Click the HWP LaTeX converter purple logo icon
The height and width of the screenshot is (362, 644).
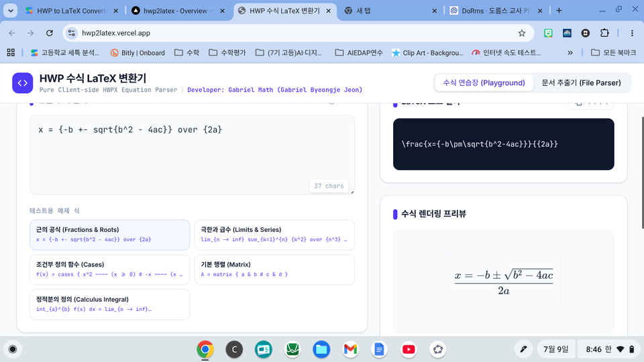pyautogui.click(x=23, y=83)
